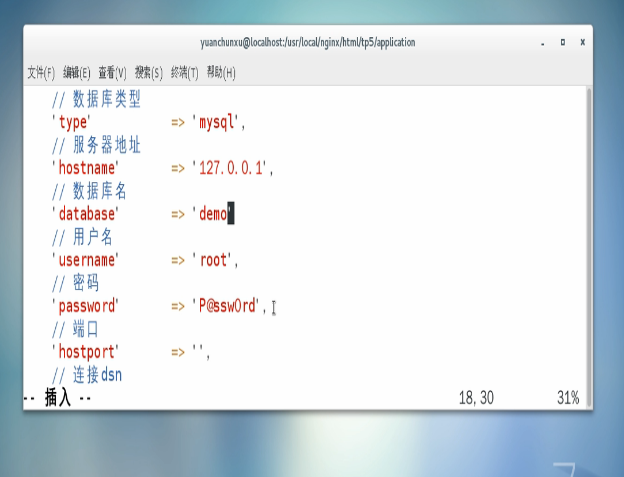Click the 'mysql' value

tap(216, 122)
